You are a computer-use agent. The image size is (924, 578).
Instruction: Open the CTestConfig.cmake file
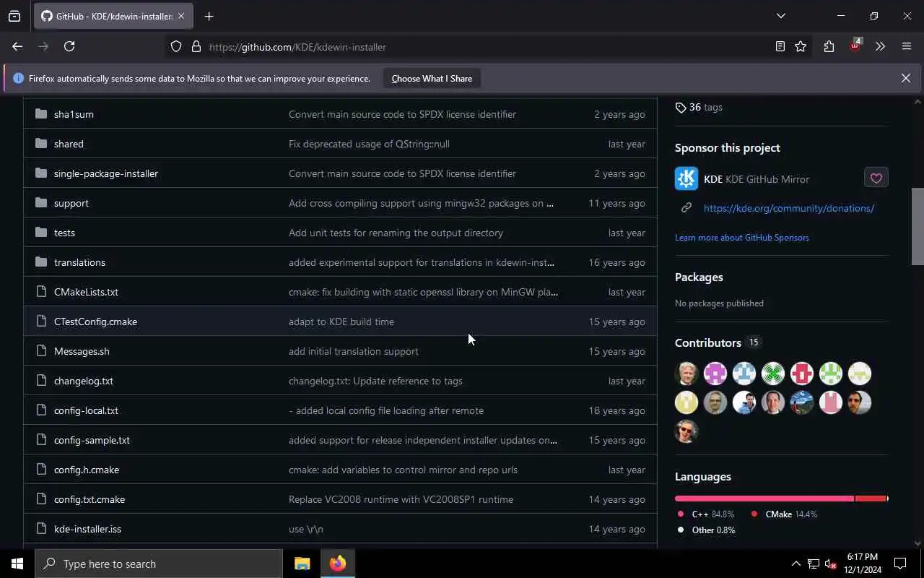95,322
